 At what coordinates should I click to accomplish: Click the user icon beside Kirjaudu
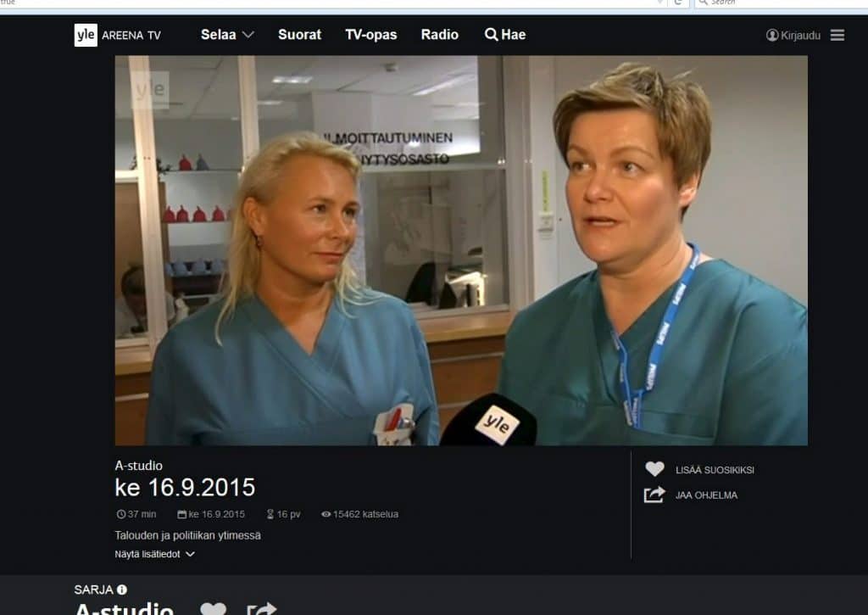click(772, 35)
